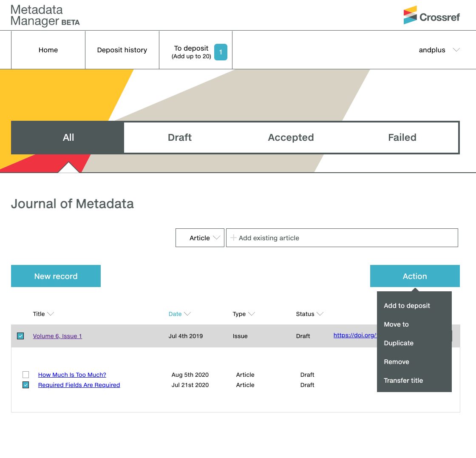Sort by Status column arrow
This screenshot has height=458, width=476.
pyautogui.click(x=320, y=314)
